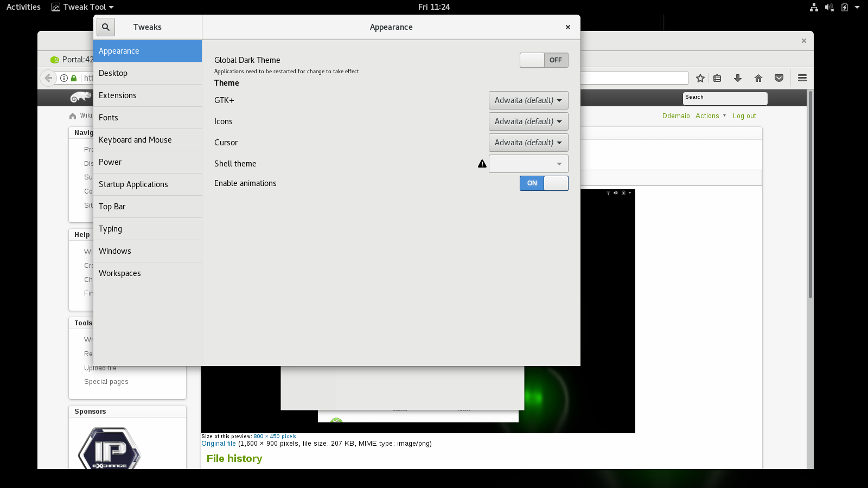Click the wiki Search input field
868x488 pixels.
[x=725, y=98]
